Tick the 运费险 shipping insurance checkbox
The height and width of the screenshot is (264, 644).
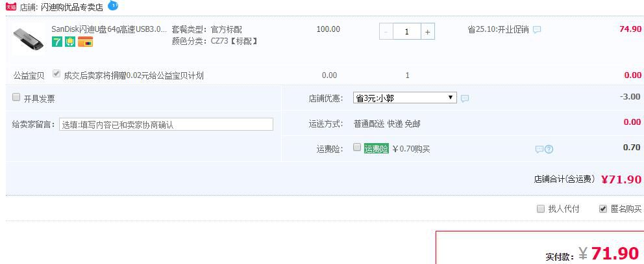(x=357, y=147)
